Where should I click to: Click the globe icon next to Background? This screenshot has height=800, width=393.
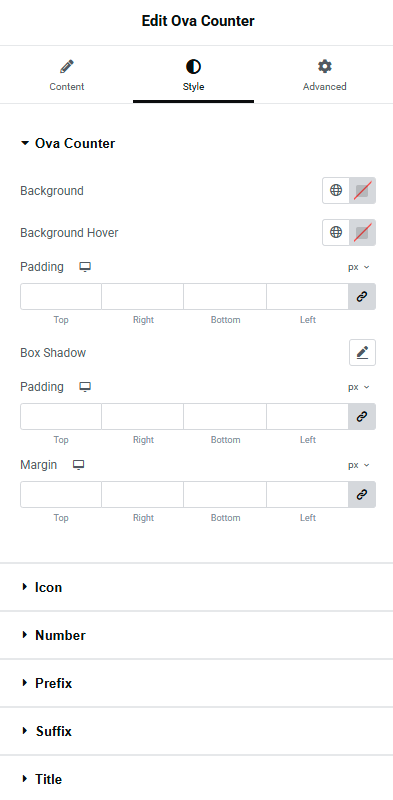336,190
